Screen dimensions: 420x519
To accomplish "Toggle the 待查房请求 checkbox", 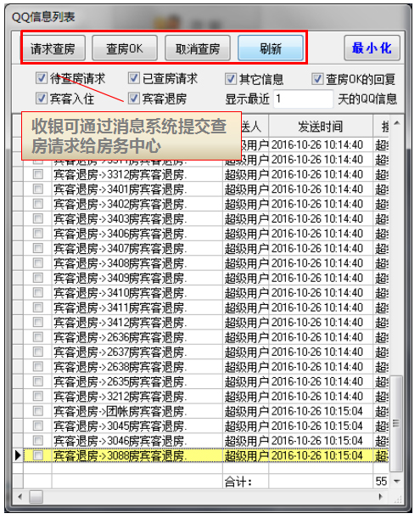I will tap(41, 78).
